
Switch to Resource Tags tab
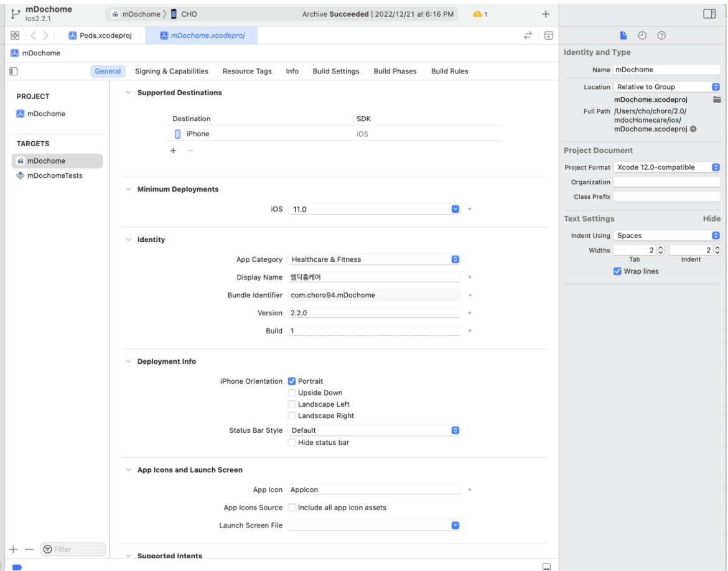pyautogui.click(x=247, y=71)
